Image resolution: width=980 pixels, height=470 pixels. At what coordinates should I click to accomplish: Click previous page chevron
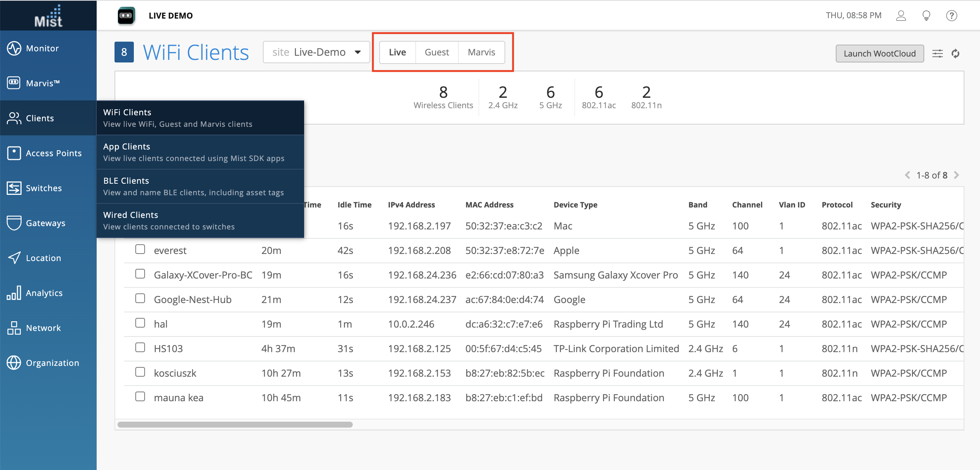point(908,175)
